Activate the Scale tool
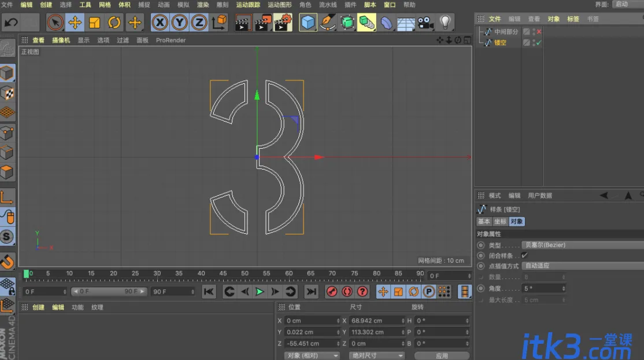The width and height of the screenshot is (644, 360). [94, 22]
